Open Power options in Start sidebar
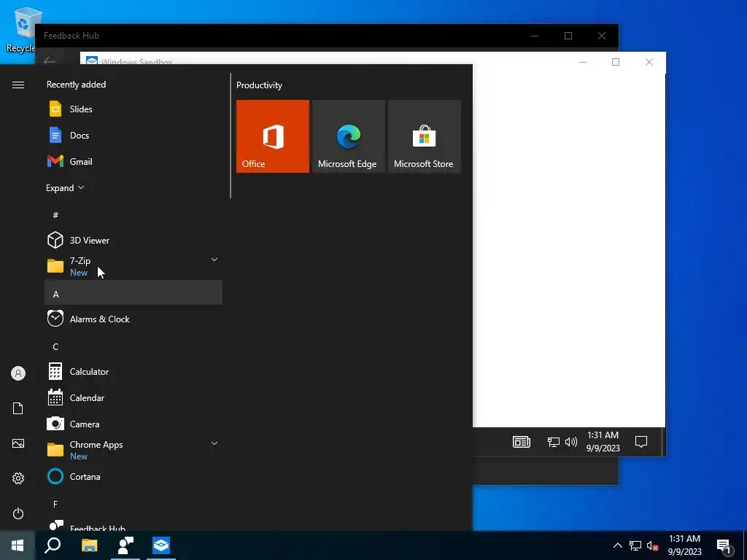747x560 pixels. click(x=18, y=513)
